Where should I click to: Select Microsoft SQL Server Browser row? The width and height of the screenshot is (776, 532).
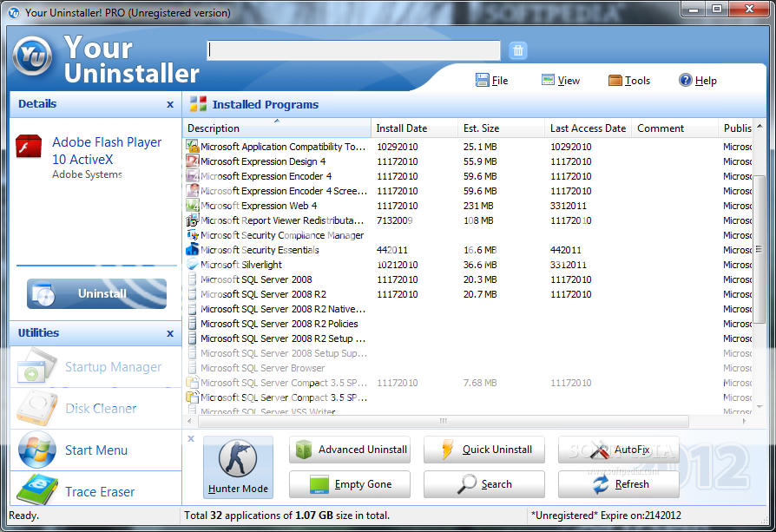pyautogui.click(x=468, y=368)
